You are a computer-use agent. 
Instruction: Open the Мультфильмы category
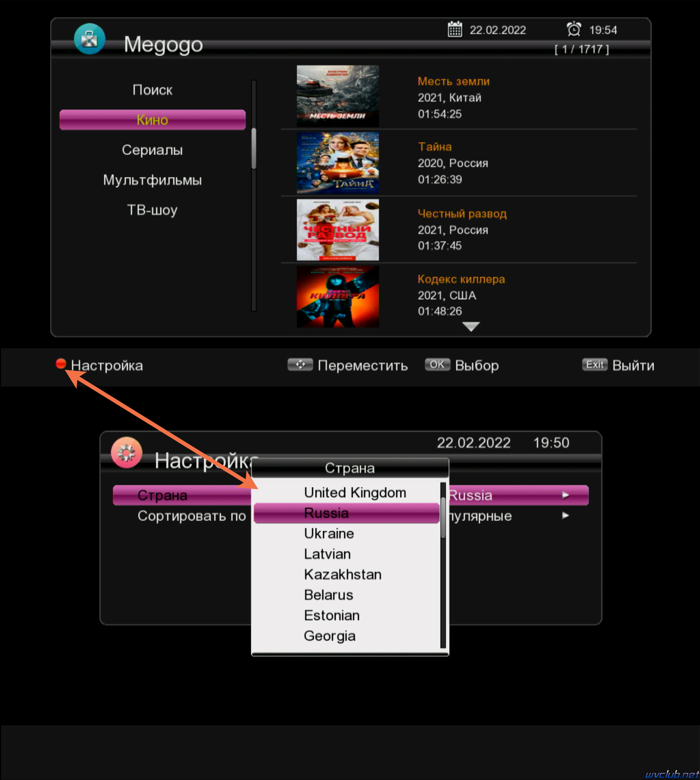pyautogui.click(x=152, y=180)
